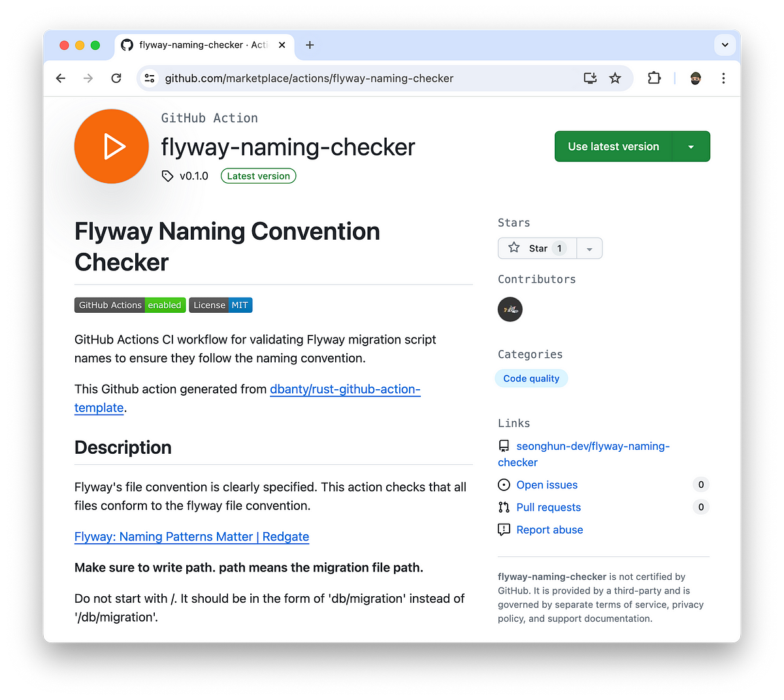Expand the tab search chevron
784x700 pixels.
(725, 45)
